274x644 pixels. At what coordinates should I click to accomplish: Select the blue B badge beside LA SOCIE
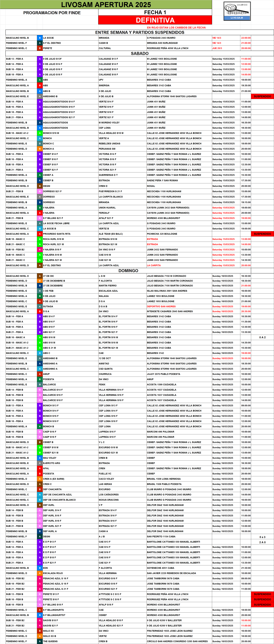[x=40, y=38]
